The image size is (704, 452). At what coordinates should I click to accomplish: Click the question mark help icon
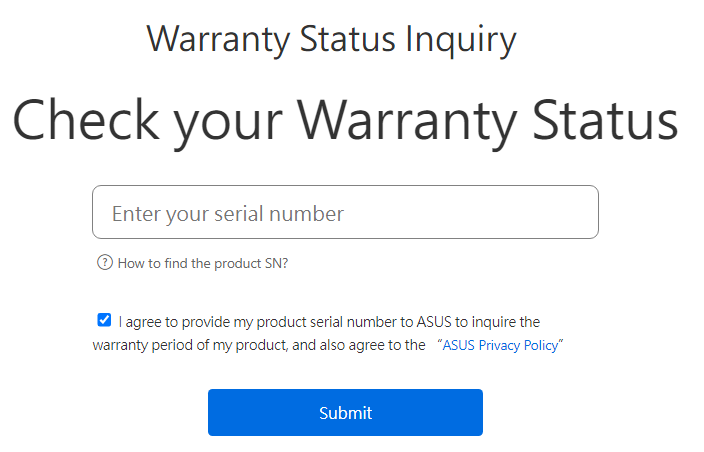click(x=104, y=263)
